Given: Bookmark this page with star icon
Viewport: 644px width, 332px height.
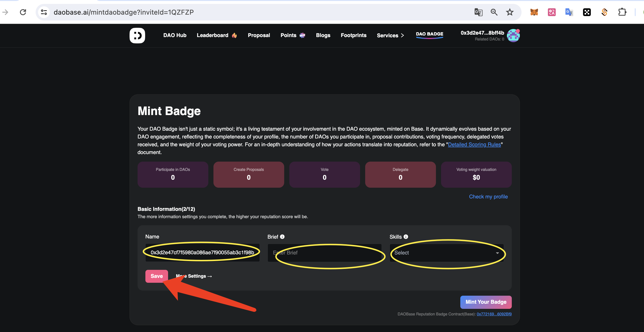Looking at the screenshot, I should click(510, 12).
